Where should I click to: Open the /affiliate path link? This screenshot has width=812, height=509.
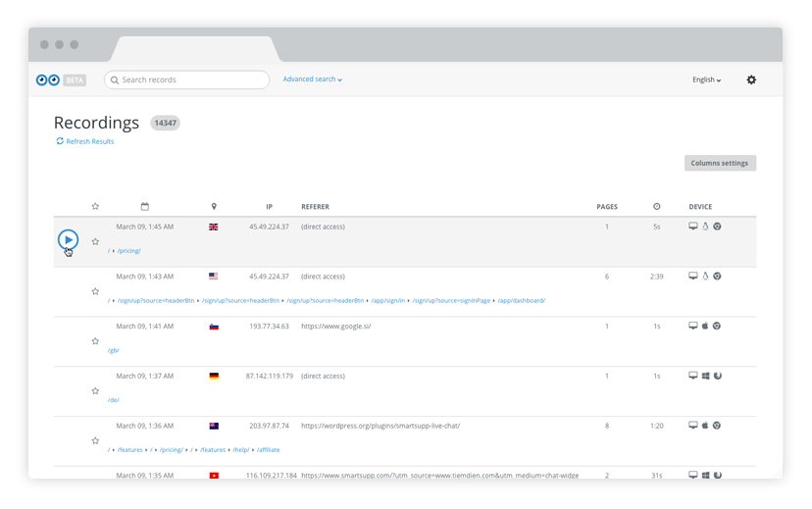(269, 449)
